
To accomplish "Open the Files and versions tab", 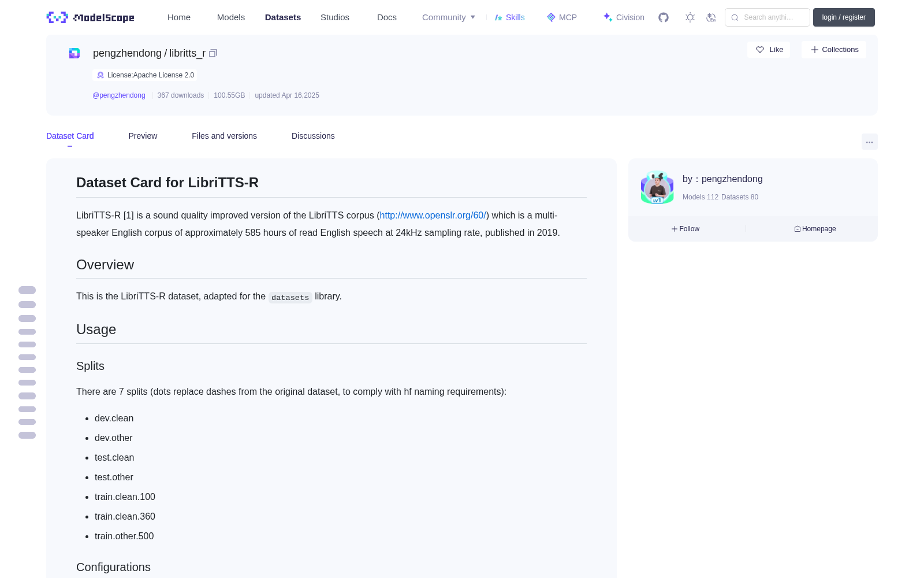I will (x=224, y=136).
